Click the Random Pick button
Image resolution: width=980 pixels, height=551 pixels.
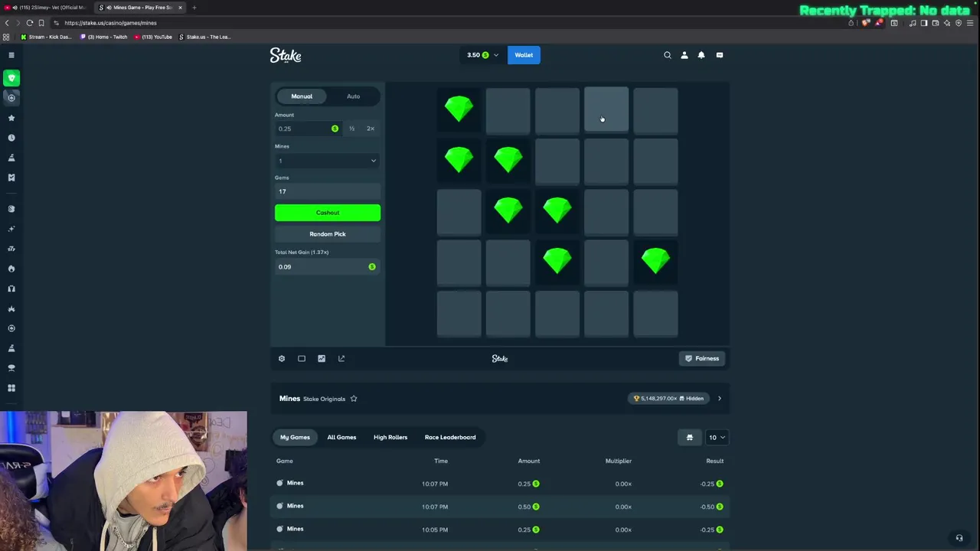tap(328, 234)
